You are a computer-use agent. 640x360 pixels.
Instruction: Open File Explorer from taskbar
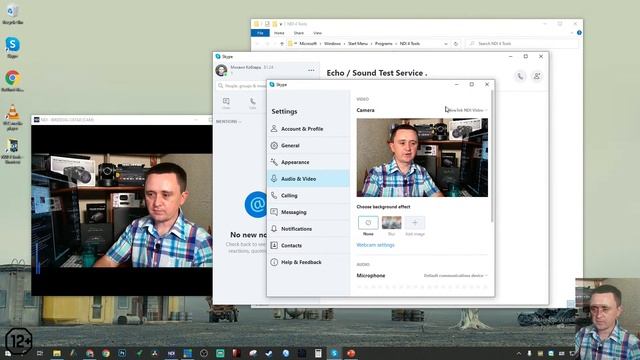(x=57, y=353)
